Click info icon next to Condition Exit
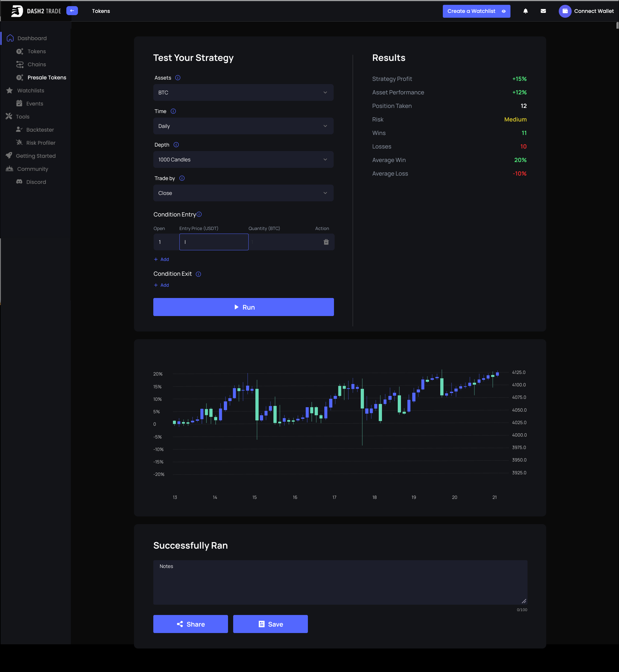Viewport: 619px width, 672px height. 198,274
